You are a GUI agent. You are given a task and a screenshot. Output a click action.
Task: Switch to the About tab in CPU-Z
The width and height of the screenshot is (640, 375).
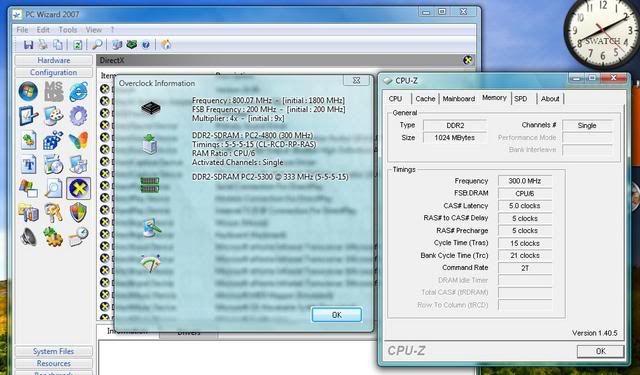[550, 99]
